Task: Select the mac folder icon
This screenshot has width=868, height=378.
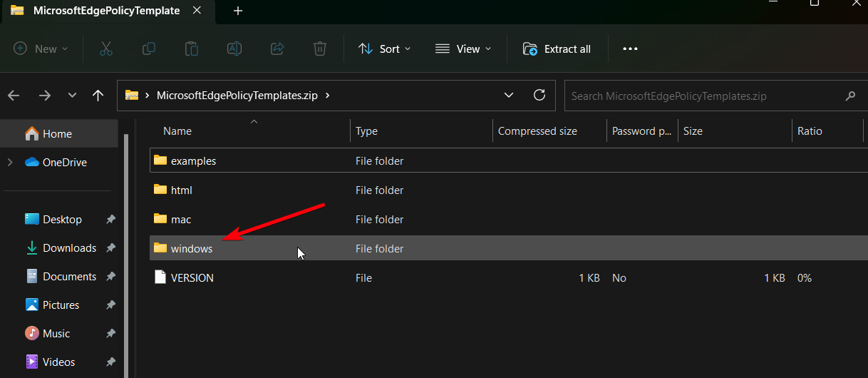Action: (160, 219)
